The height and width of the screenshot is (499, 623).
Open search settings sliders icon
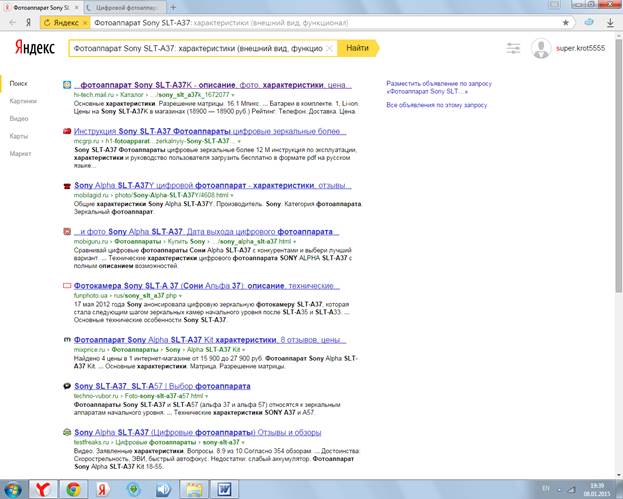click(x=513, y=48)
